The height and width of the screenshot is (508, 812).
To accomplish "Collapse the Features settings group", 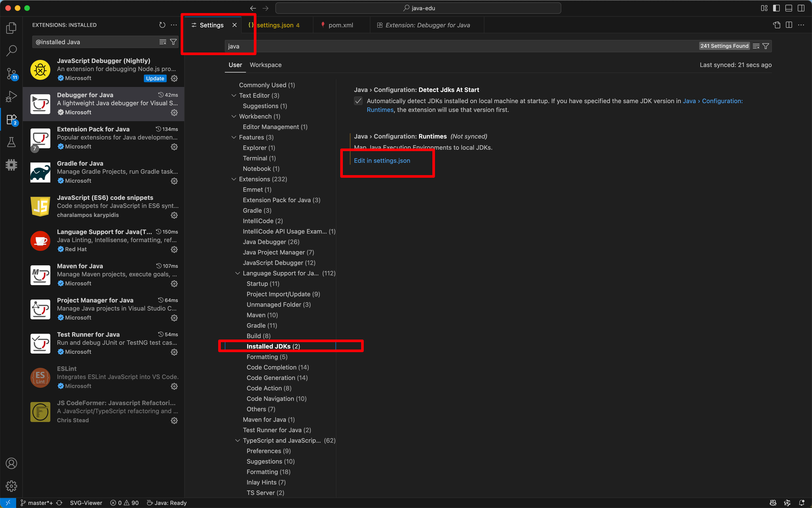I will click(x=234, y=137).
